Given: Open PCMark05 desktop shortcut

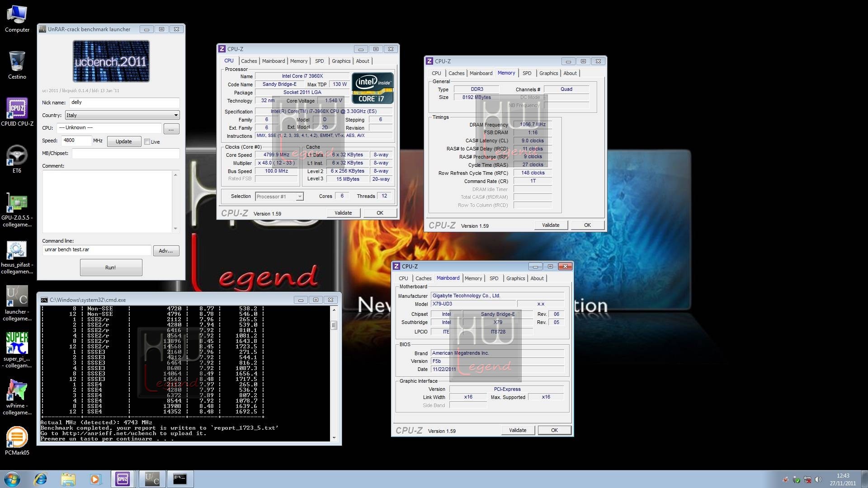Looking at the screenshot, I should (x=17, y=441).
